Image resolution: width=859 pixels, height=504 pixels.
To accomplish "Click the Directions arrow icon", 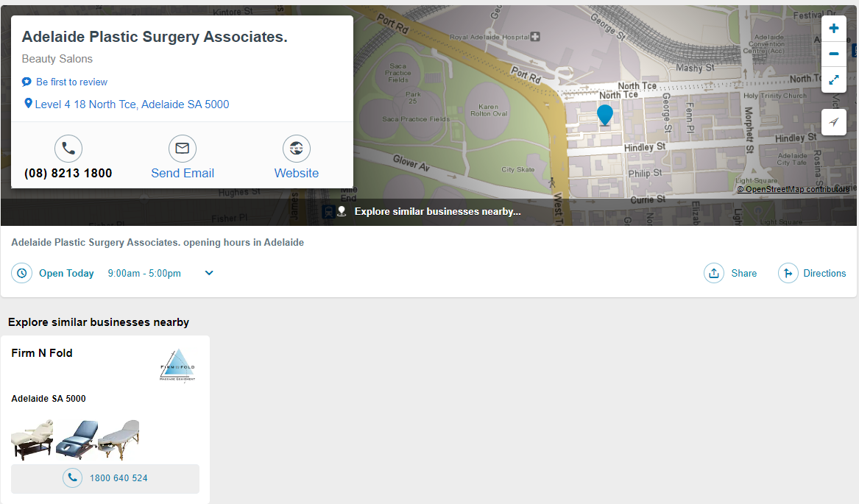I will tap(788, 273).
